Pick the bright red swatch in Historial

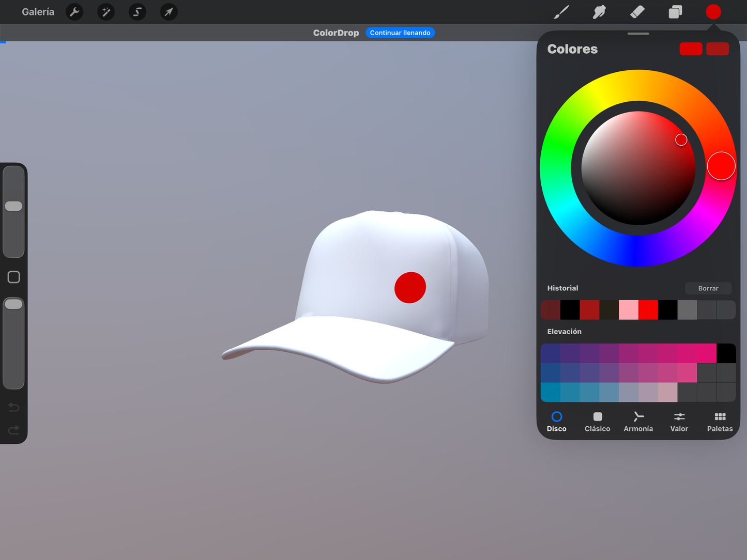pyautogui.click(x=648, y=310)
